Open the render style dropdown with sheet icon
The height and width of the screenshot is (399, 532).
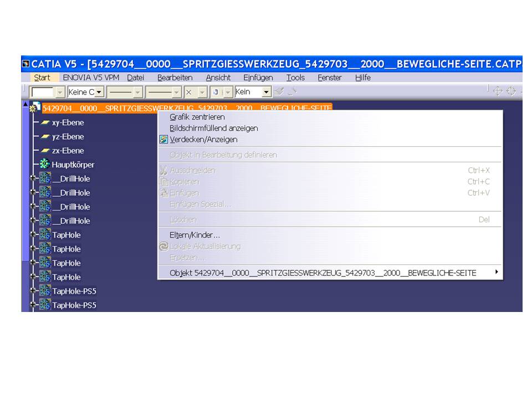click(228, 92)
